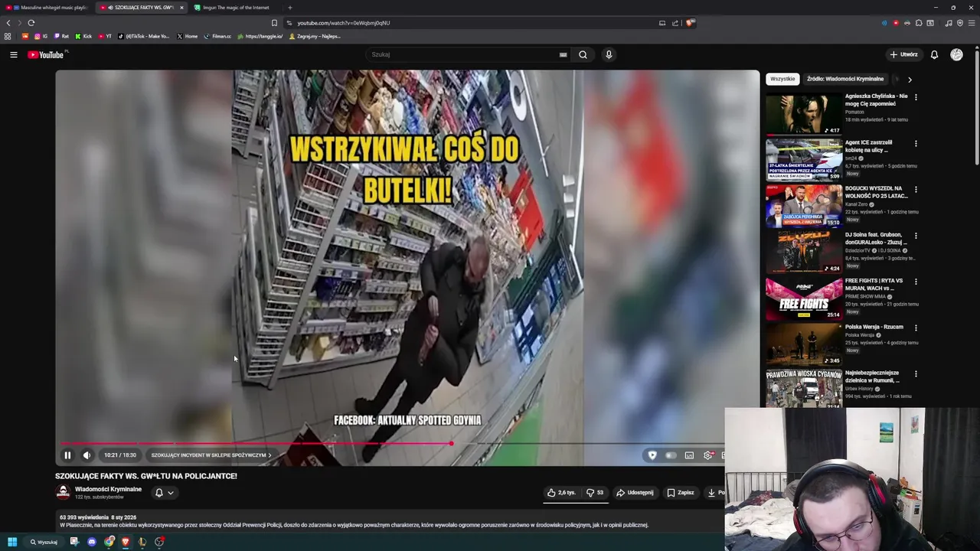980x551 pixels.
Task: Click the search magnifier button
Action: 583,54
